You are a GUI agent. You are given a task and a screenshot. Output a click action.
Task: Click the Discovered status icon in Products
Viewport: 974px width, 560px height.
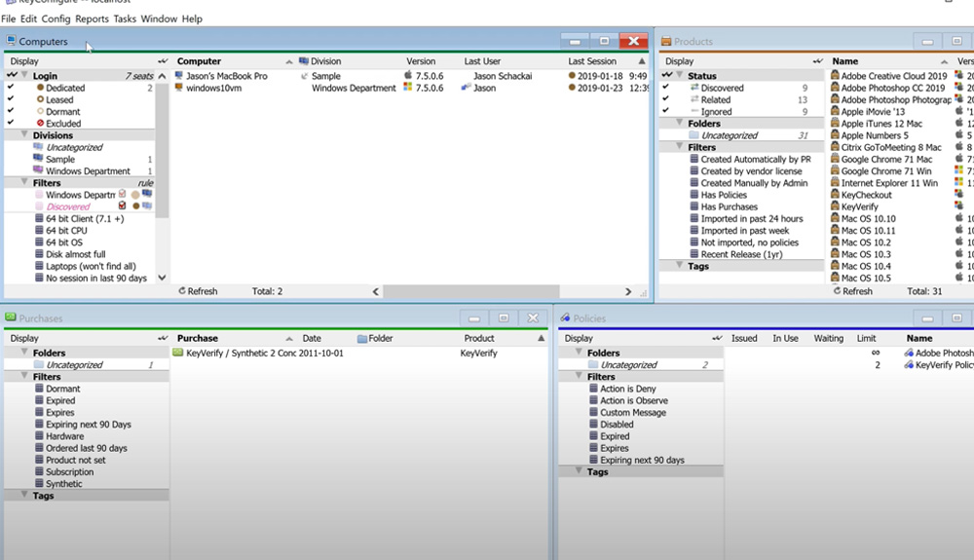point(694,88)
